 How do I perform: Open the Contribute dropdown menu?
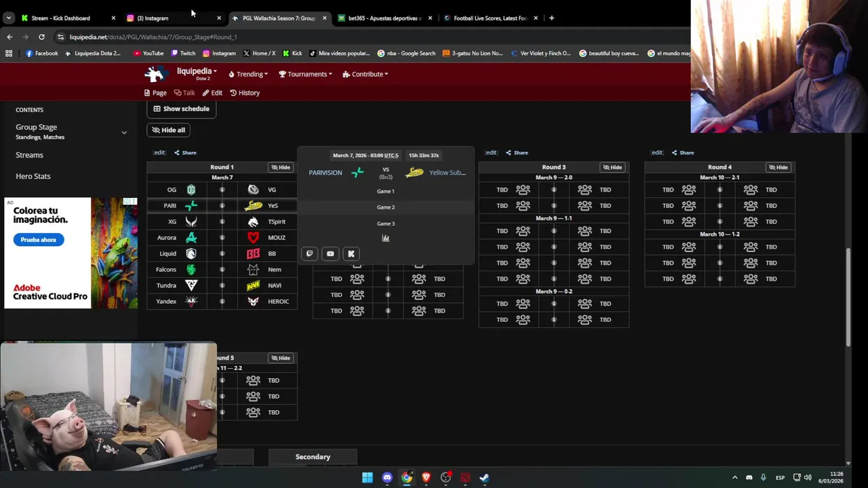366,74
